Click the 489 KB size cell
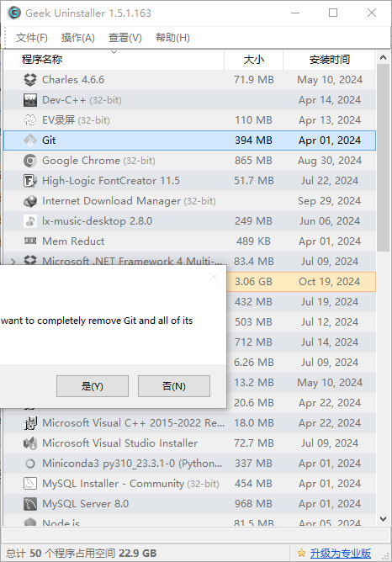The width and height of the screenshot is (392, 562). point(253,241)
